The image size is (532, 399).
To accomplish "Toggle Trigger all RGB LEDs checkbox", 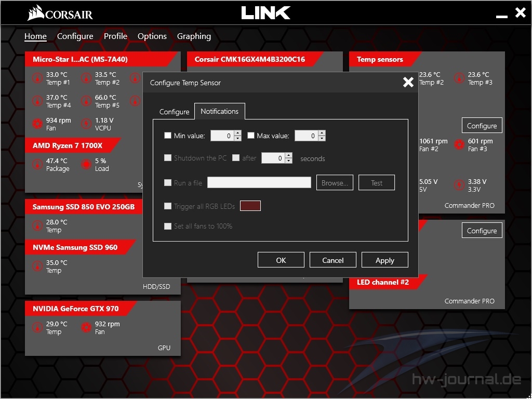I will coord(168,206).
